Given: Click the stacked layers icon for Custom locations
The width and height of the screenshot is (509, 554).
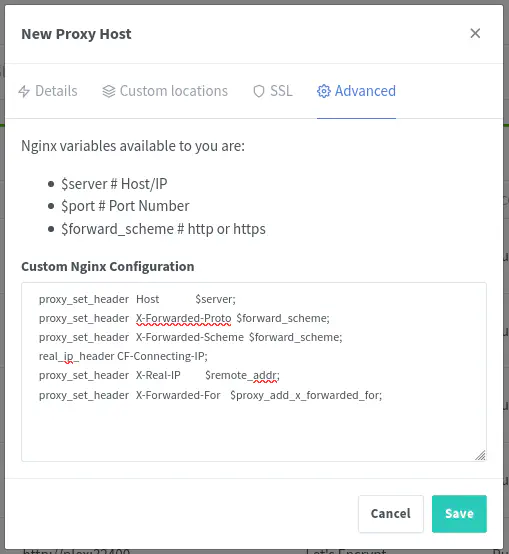Looking at the screenshot, I should click(109, 91).
